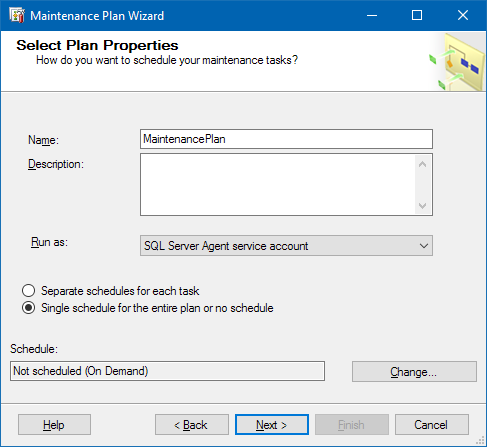Click the Maintenance Plan Wizard title bar icon
Screen dimensions: 487x447
point(17,15)
